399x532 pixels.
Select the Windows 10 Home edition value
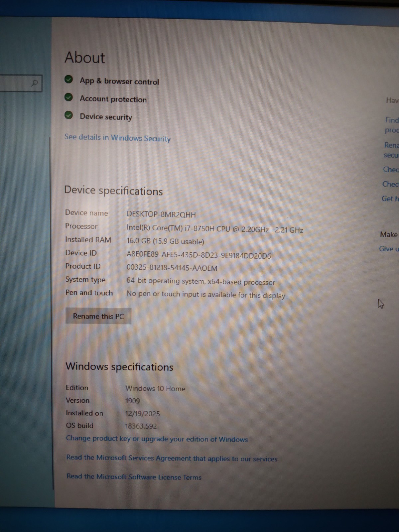[x=155, y=388]
